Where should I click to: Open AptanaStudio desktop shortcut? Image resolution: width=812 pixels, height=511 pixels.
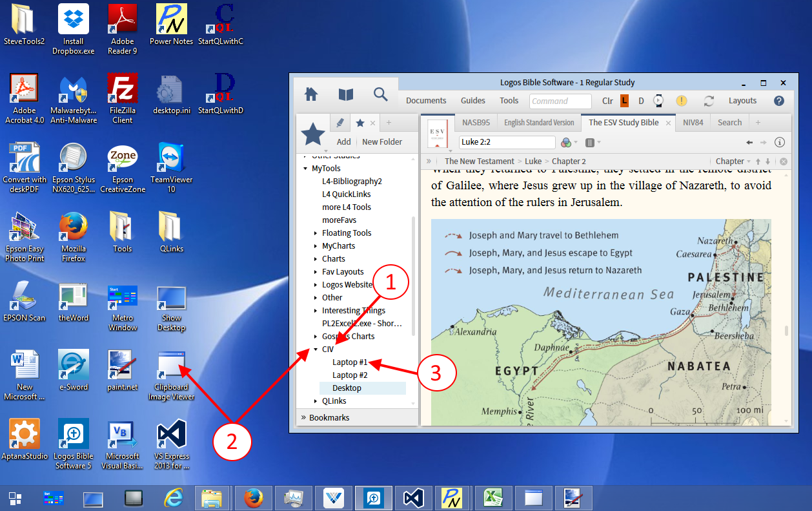pyautogui.click(x=25, y=439)
